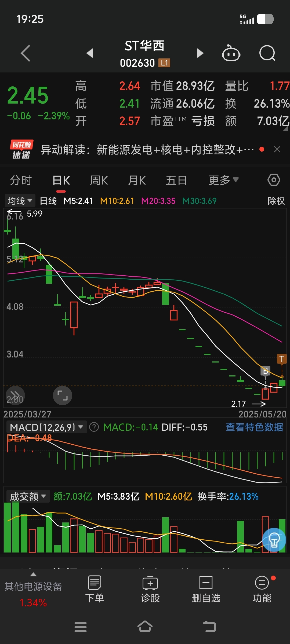290x644 pixels.
Task: Expand 其他电源设备 sector panel arrow
Action: pyautogui.click(x=33, y=575)
